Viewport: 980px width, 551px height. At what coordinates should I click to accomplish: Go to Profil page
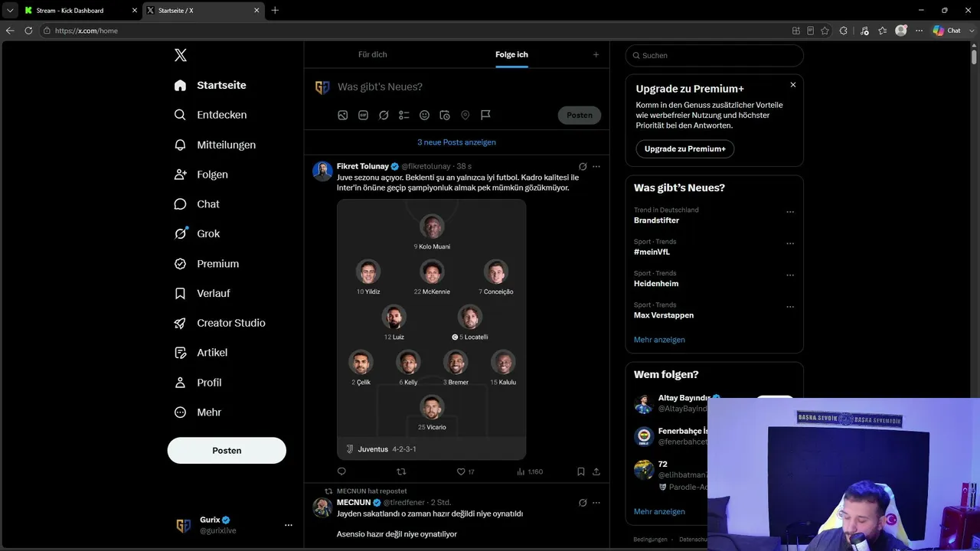[198, 383]
